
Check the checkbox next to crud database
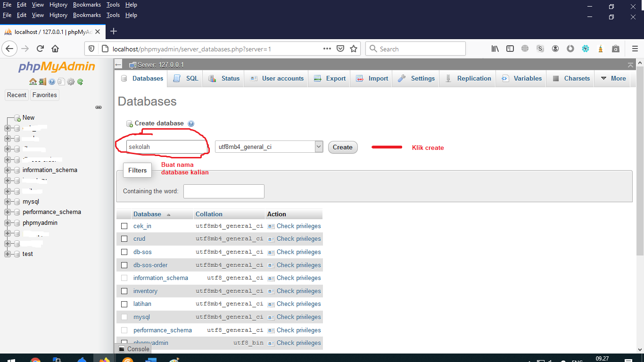[124, 239]
